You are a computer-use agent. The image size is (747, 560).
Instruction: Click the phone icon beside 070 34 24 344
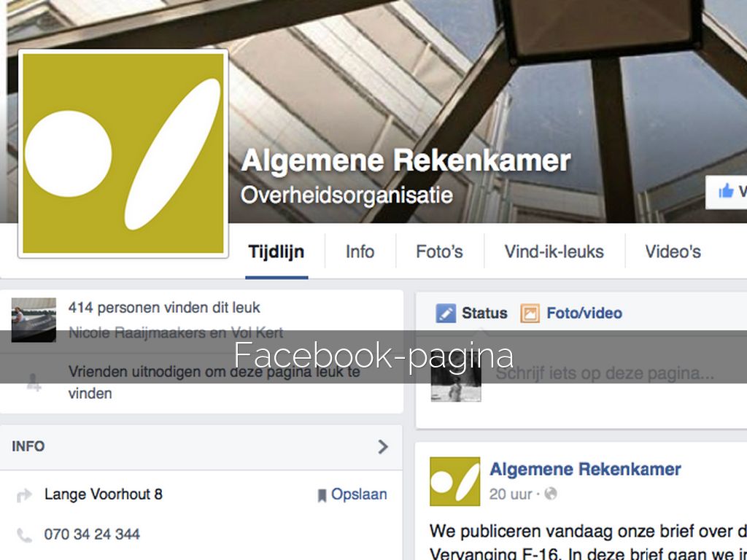tap(24, 535)
